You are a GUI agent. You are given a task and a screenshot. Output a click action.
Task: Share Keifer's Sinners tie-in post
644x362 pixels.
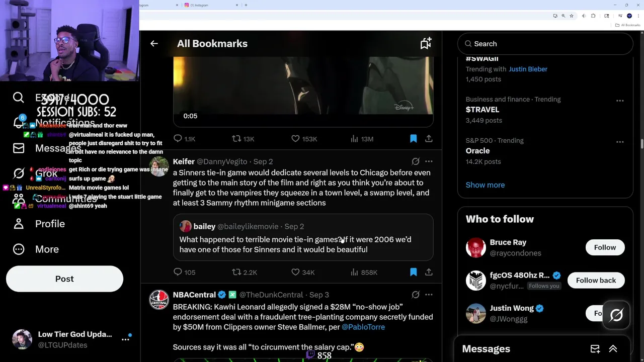click(429, 272)
